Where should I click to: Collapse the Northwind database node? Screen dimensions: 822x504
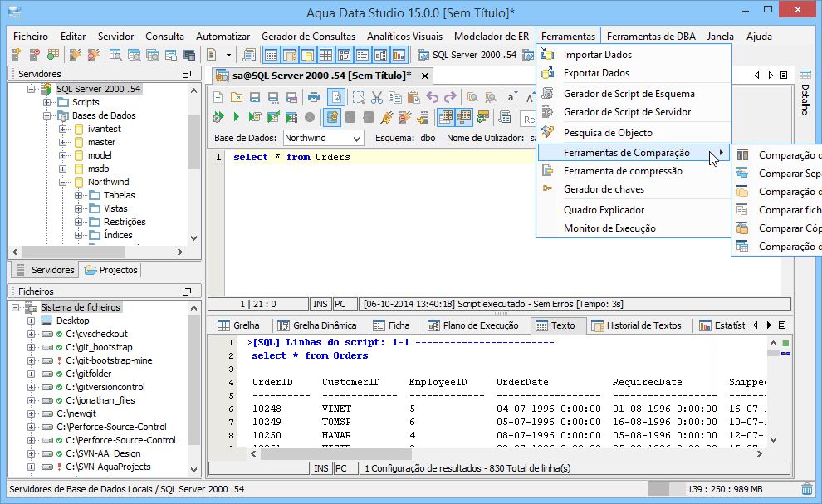62,183
